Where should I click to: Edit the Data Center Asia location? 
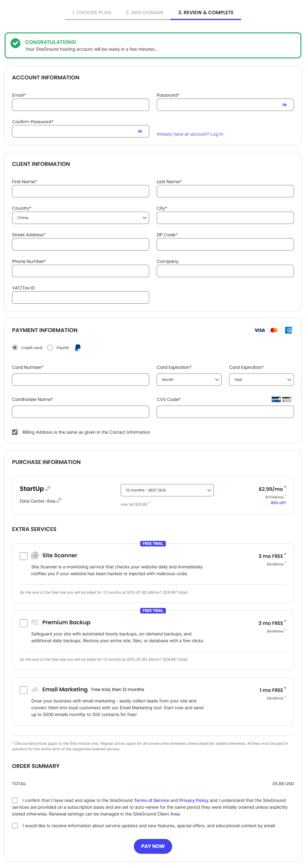click(59, 500)
